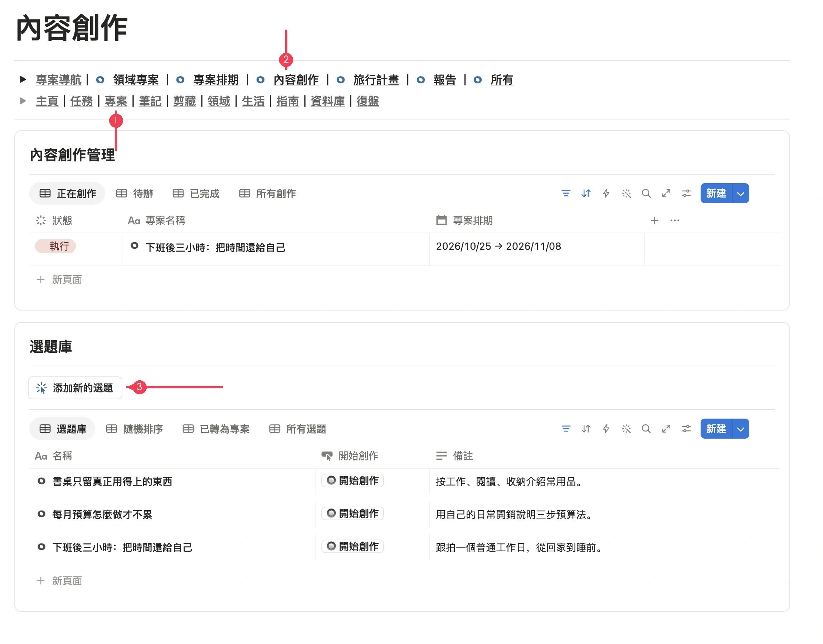The width and height of the screenshot is (823, 644).
Task: Open filter icon in 選題庫 toolbar
Action: click(x=565, y=429)
